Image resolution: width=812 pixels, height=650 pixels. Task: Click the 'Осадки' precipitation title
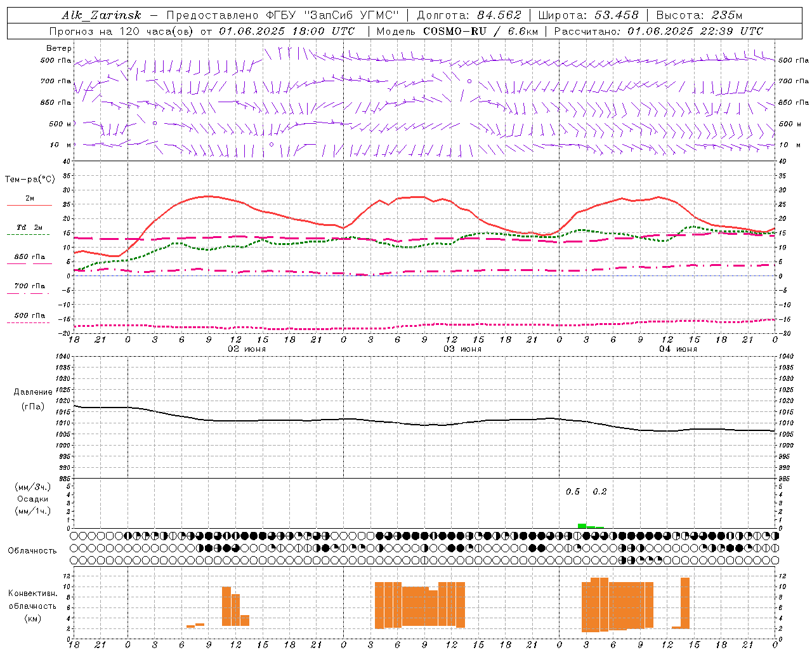pos(33,499)
